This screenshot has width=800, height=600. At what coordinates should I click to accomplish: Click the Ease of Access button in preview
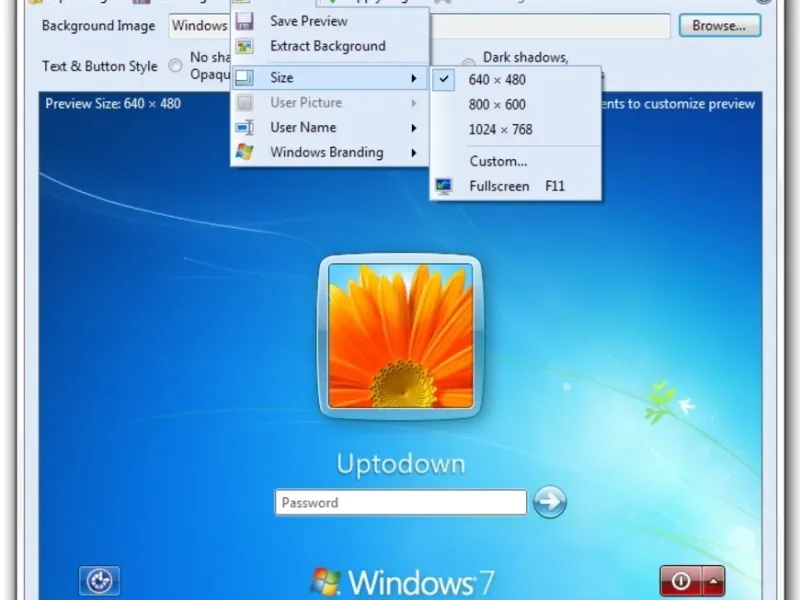click(x=99, y=581)
